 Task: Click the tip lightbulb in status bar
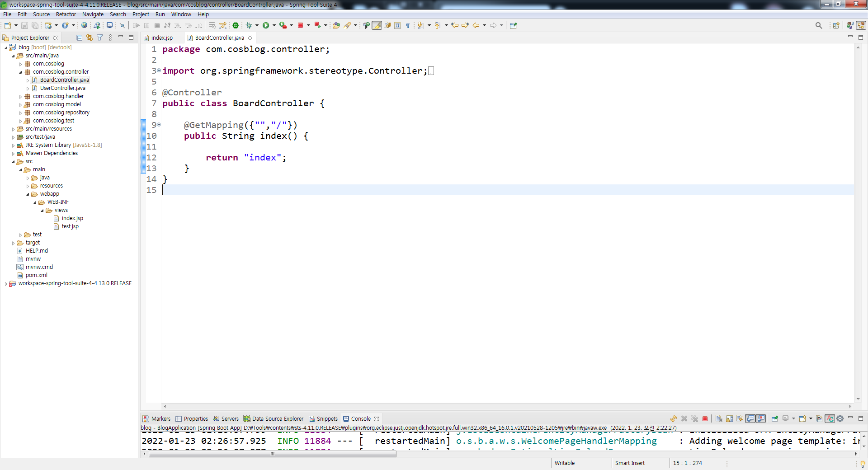click(863, 464)
